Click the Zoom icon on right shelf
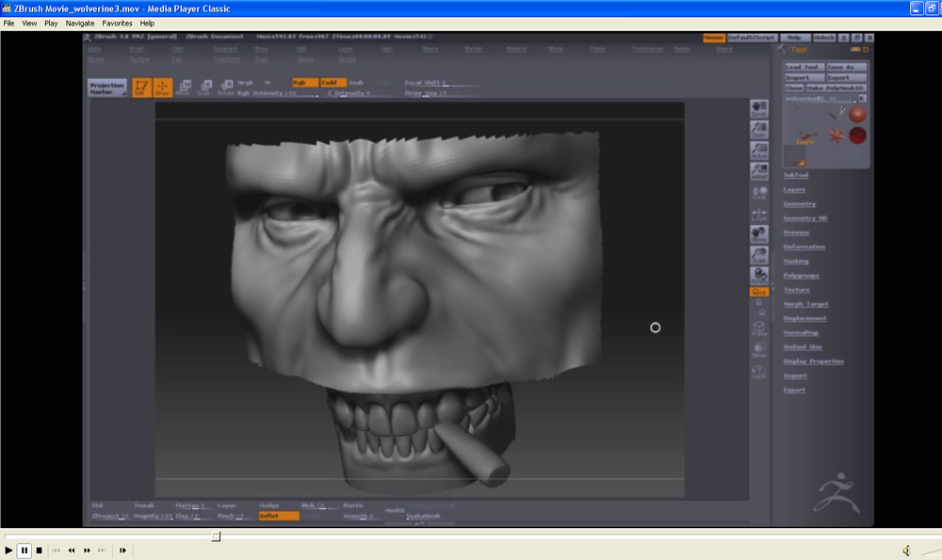The width and height of the screenshot is (942, 560). pos(758,130)
